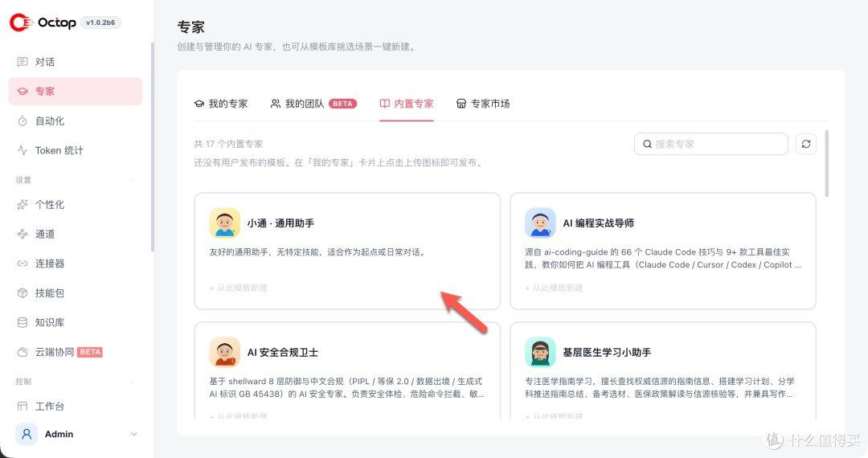This screenshot has width=868, height=458.
Task: Open 技能包 in the sidebar
Action: pyautogui.click(x=76, y=292)
